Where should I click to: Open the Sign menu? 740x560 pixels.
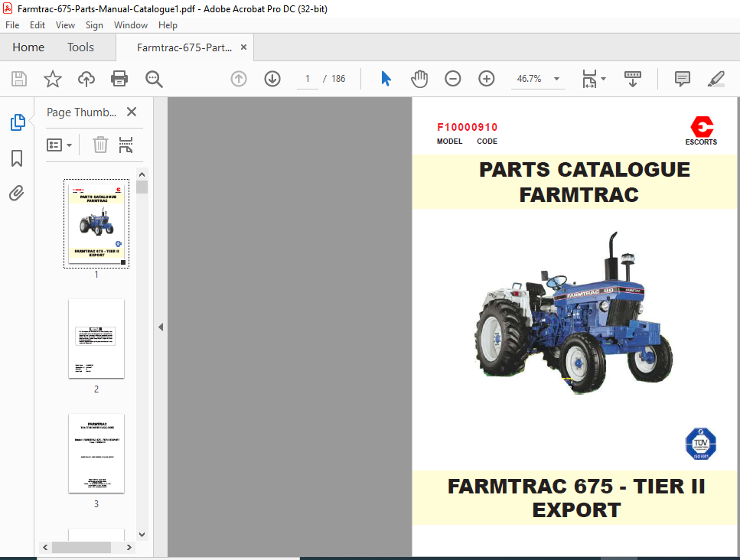[x=94, y=24]
